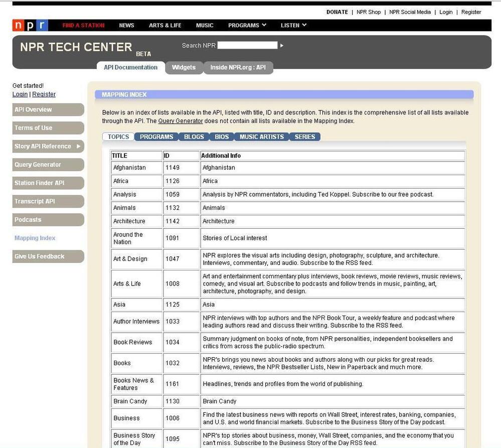Screen dimensions: 501x448
Task: Open the BIOS tab
Action: pos(222,137)
